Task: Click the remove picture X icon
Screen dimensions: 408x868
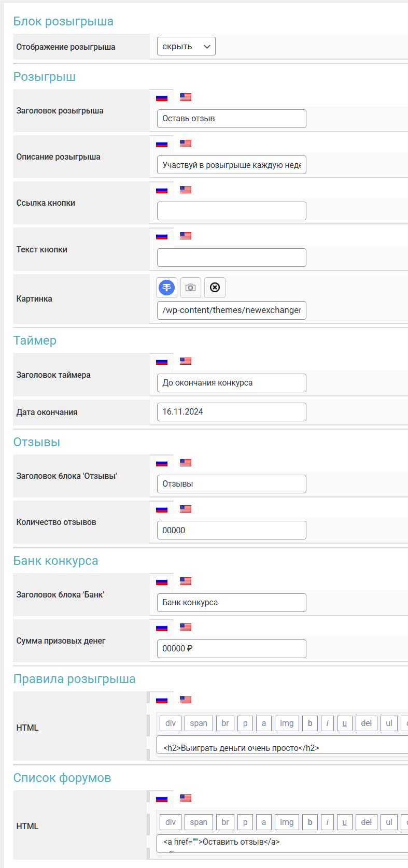Action: (215, 288)
